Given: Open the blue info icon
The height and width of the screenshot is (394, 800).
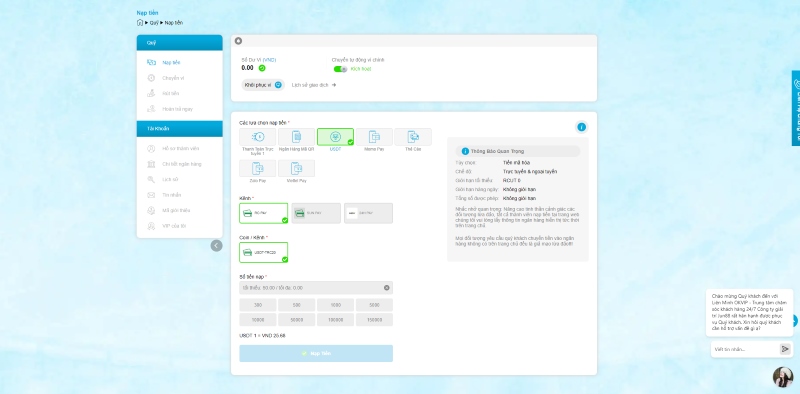Looking at the screenshot, I should (581, 127).
